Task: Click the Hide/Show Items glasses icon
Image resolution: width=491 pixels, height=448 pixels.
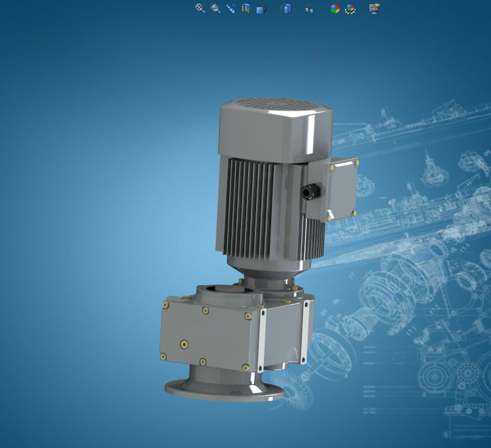Action: coord(310,9)
